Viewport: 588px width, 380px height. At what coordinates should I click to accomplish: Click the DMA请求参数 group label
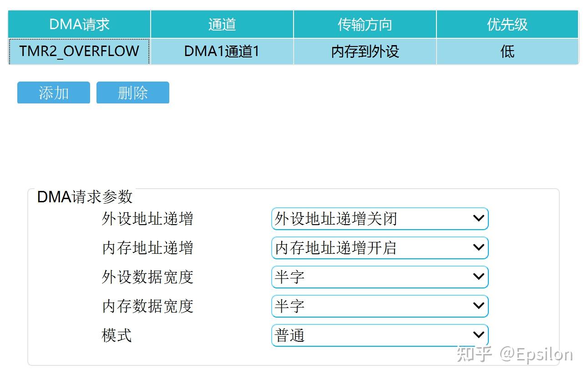coord(84,197)
